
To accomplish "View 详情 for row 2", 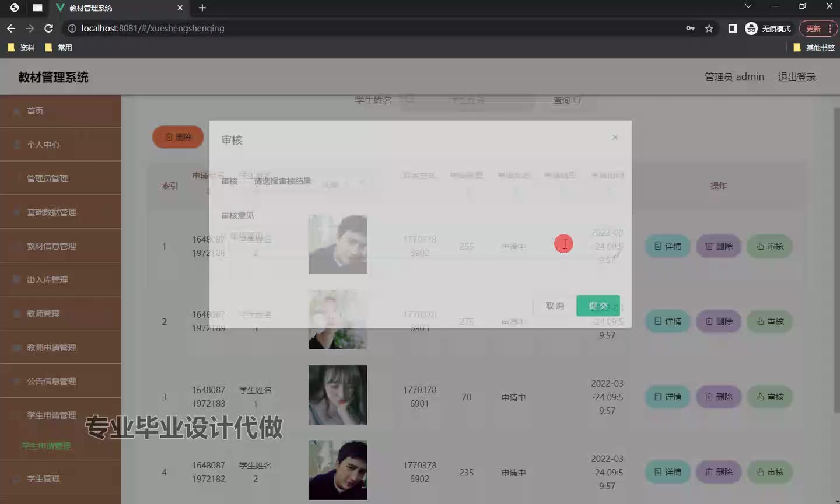I will click(x=667, y=321).
